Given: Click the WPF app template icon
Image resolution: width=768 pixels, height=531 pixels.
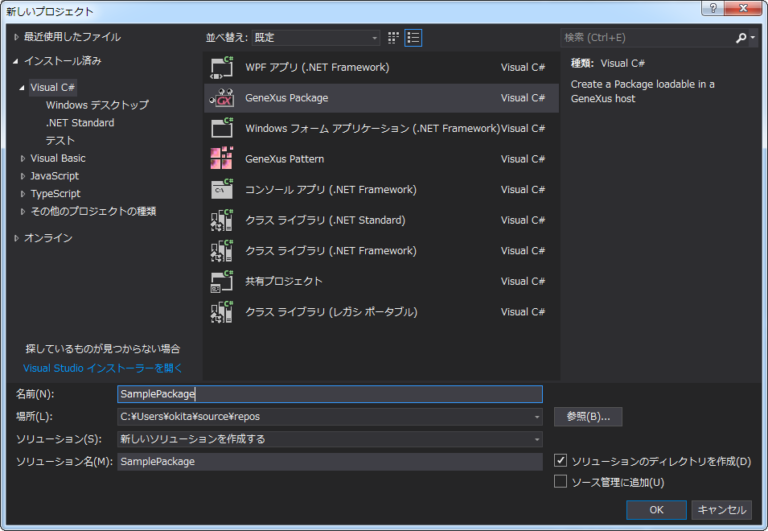Looking at the screenshot, I should click(x=221, y=68).
